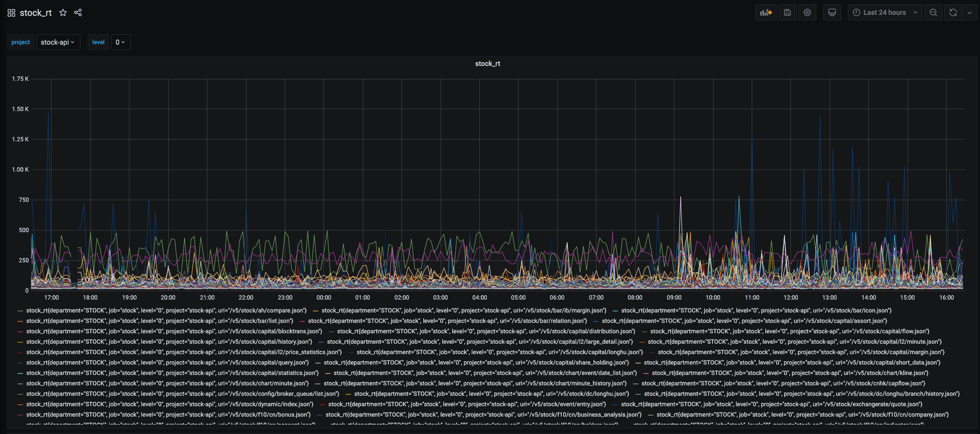
Task: Share the stock_rt dashboard
Action: tap(78, 13)
